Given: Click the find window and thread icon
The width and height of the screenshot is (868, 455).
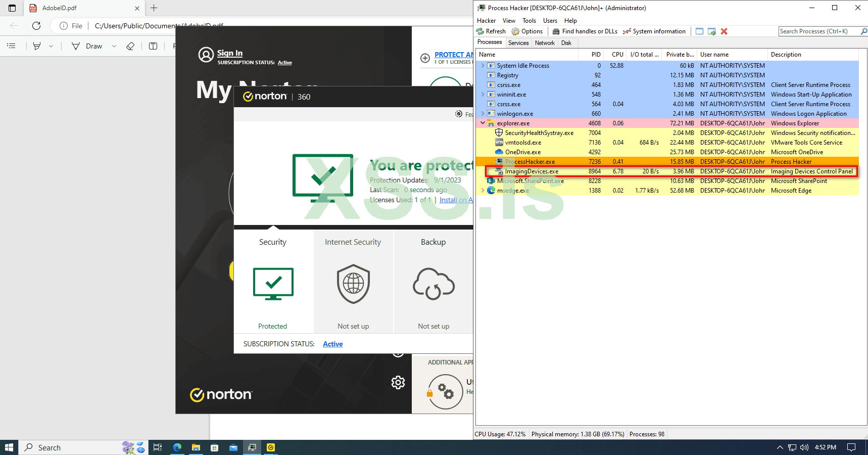Looking at the screenshot, I should click(x=712, y=31).
